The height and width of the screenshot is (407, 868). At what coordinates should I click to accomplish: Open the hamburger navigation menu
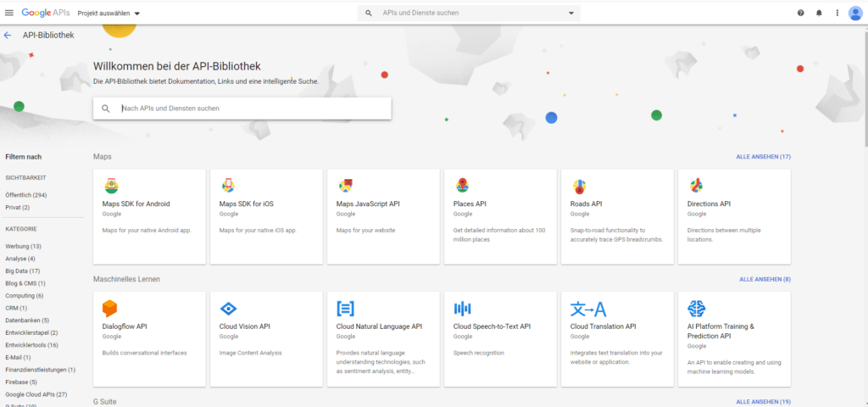9,14
